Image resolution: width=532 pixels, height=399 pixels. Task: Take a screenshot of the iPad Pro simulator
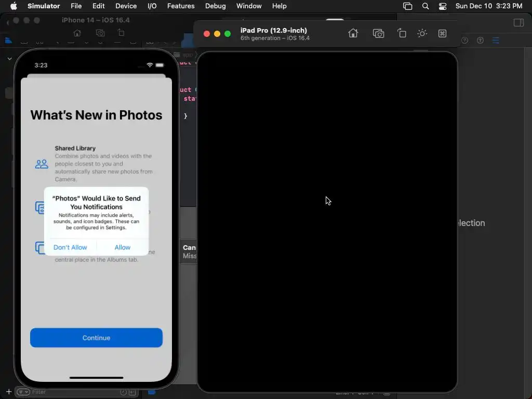[x=378, y=33]
